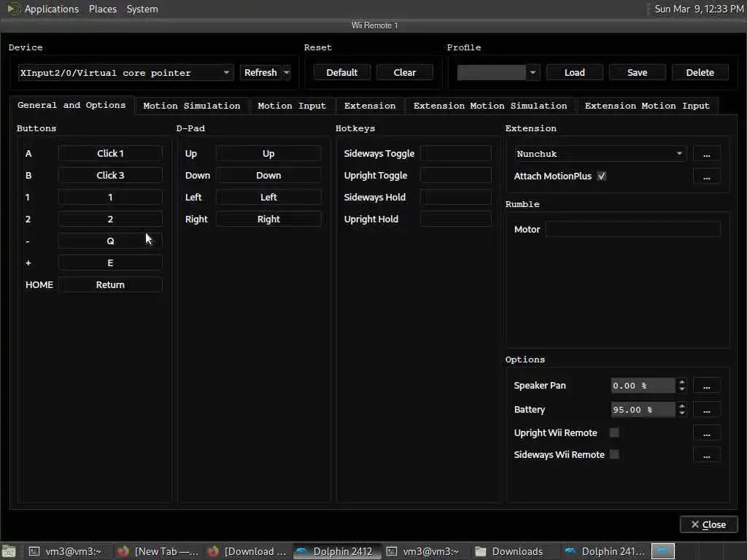The image size is (747, 560).
Task: Assign a key to Sideways Toggle hotkey
Action: click(x=455, y=153)
